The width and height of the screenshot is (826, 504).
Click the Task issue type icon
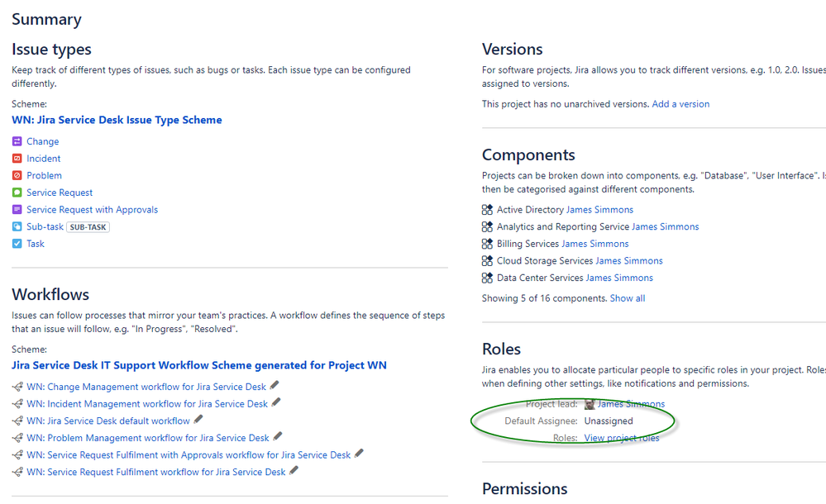click(17, 244)
